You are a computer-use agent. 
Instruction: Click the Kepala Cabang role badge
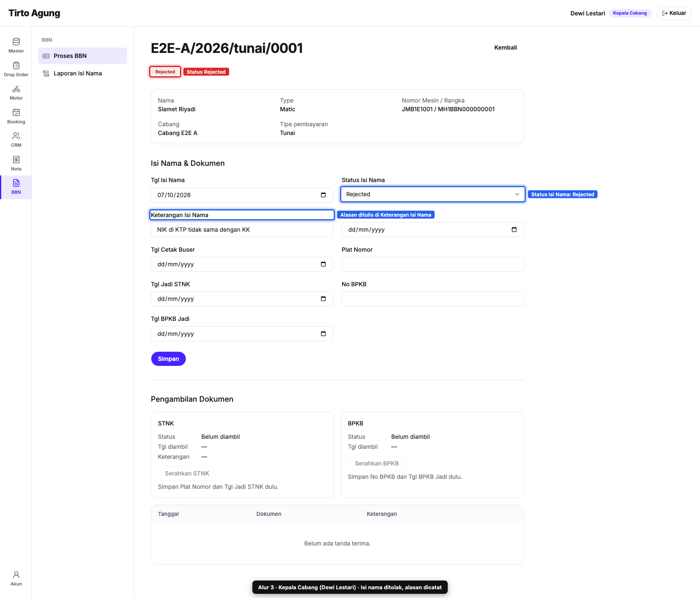pyautogui.click(x=630, y=13)
